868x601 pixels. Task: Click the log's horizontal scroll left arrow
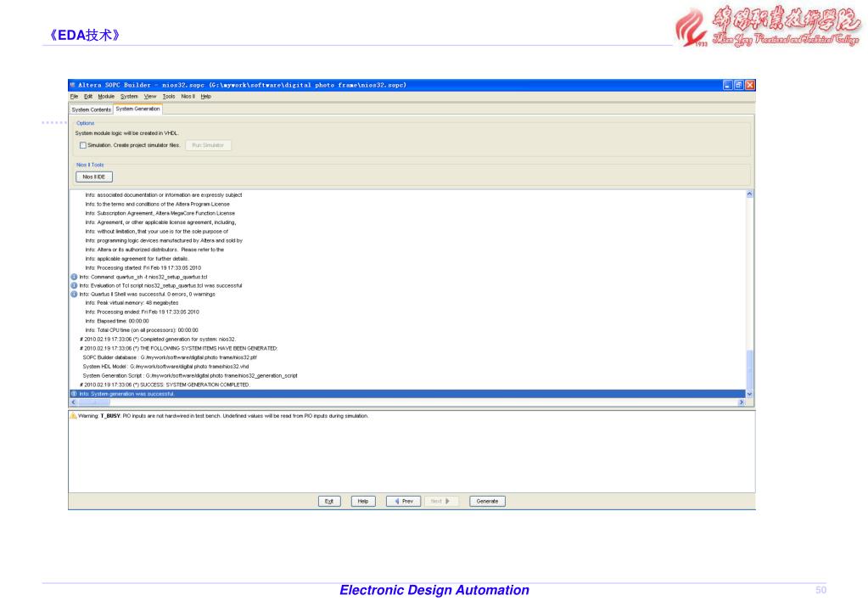pyautogui.click(x=74, y=402)
